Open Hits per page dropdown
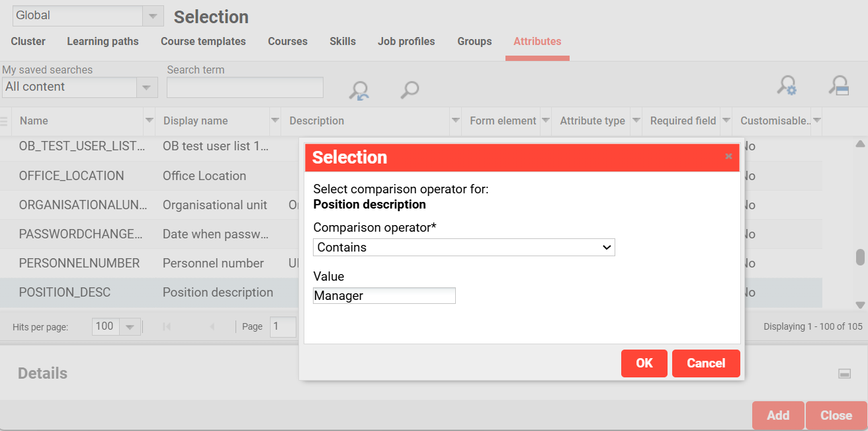The image size is (868, 431). [129, 326]
